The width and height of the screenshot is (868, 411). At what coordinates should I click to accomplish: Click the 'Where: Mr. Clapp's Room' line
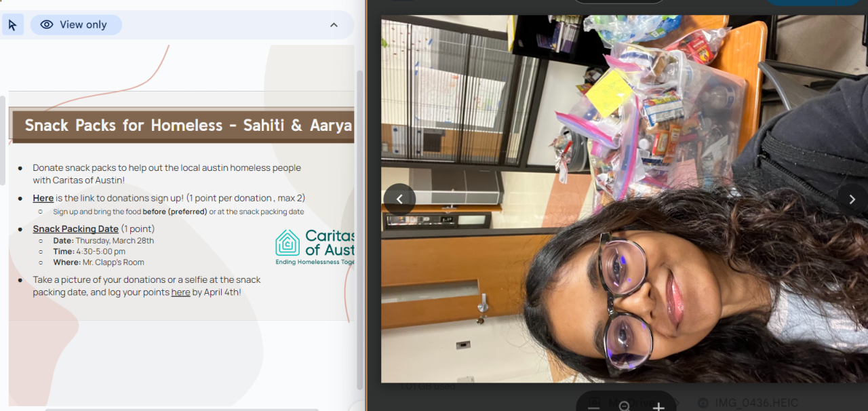tap(98, 262)
